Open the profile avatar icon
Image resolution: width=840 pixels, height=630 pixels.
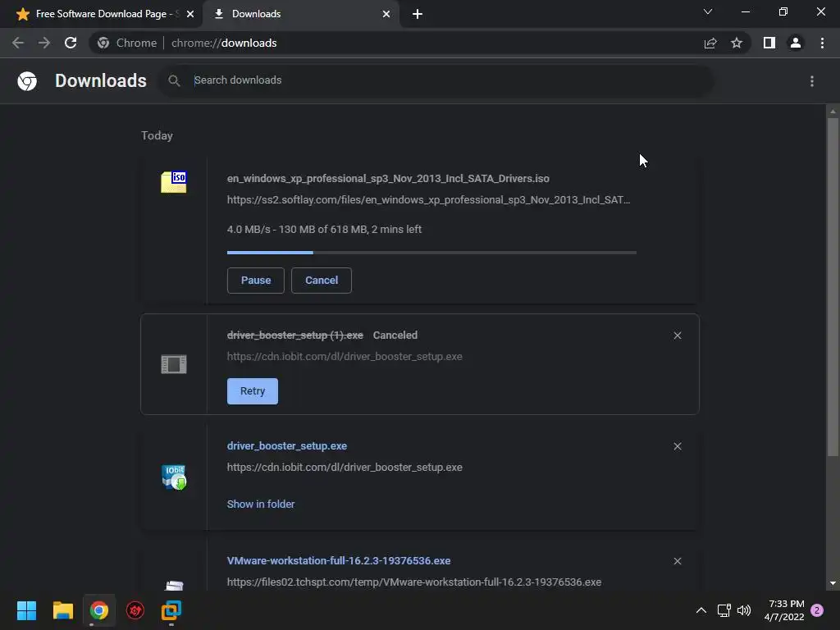[x=796, y=43]
